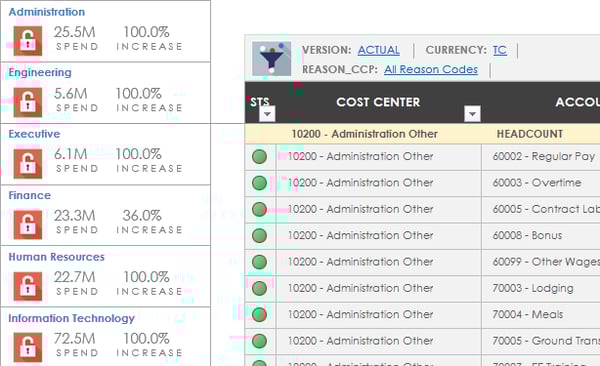Click the green status dot for Regular Pay
The image size is (600, 366).
(x=259, y=157)
